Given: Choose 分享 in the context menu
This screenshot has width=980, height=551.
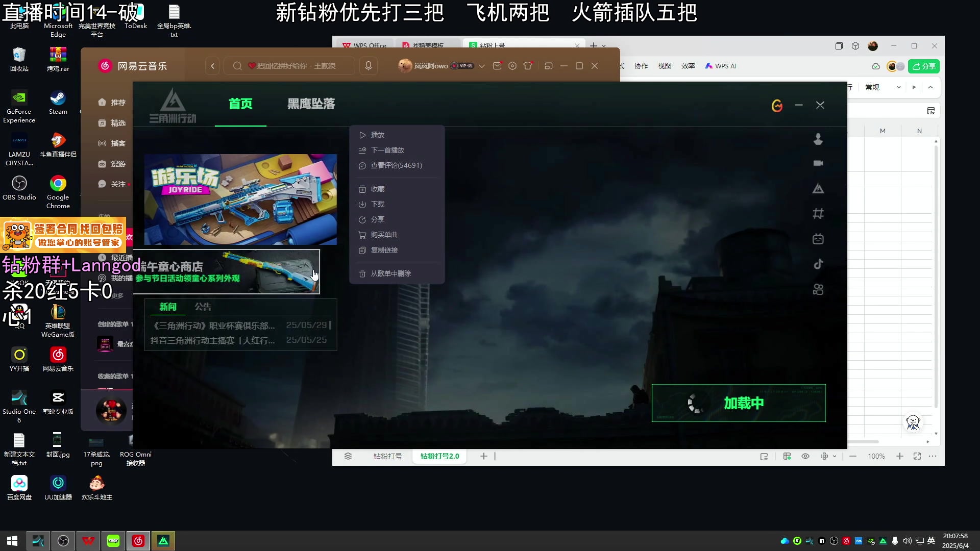Looking at the screenshot, I should pos(397,219).
